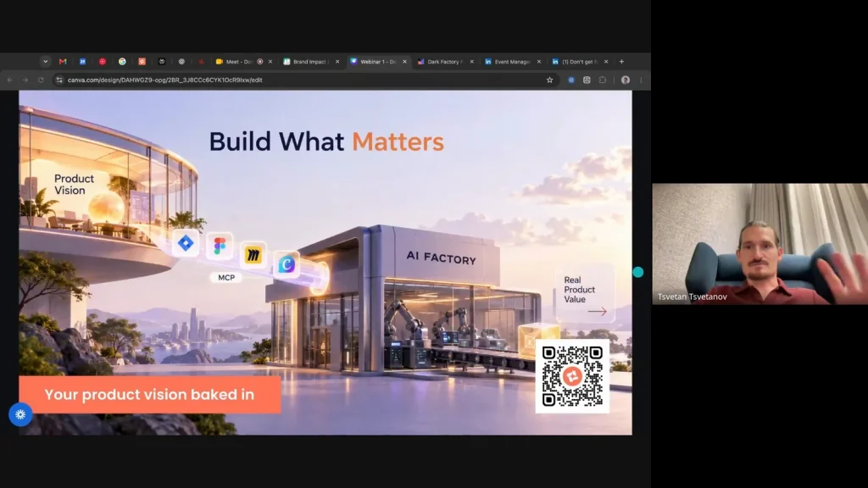Open the pinned orange HubSpot-style tab
The width and height of the screenshot is (868, 488).
coord(142,61)
